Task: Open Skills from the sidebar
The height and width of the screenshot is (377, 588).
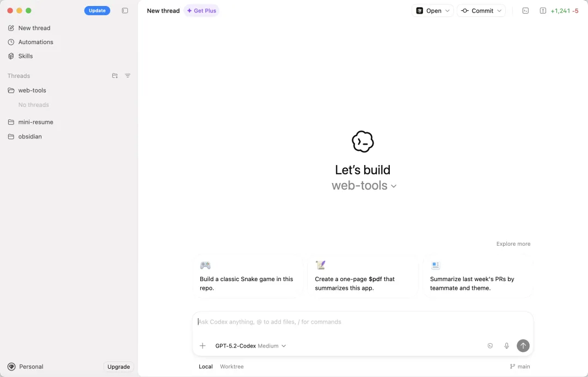Action: pyautogui.click(x=26, y=56)
